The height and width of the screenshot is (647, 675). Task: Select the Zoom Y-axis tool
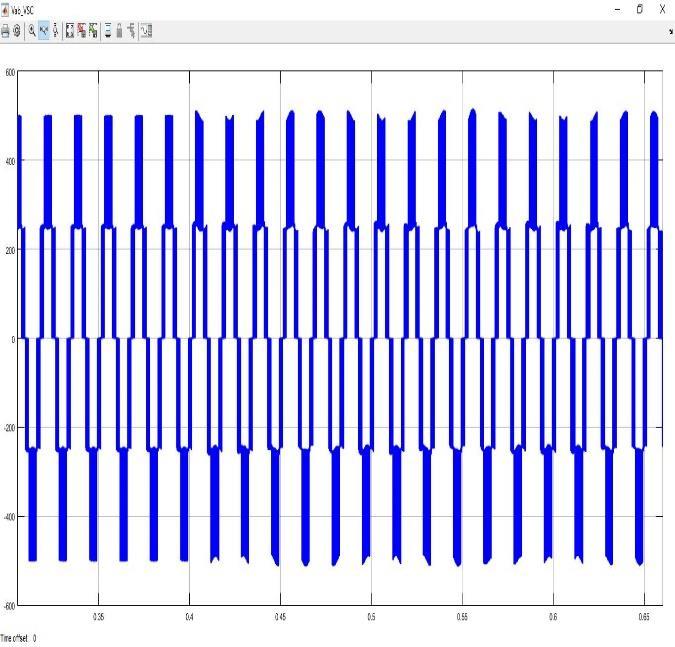(x=56, y=31)
